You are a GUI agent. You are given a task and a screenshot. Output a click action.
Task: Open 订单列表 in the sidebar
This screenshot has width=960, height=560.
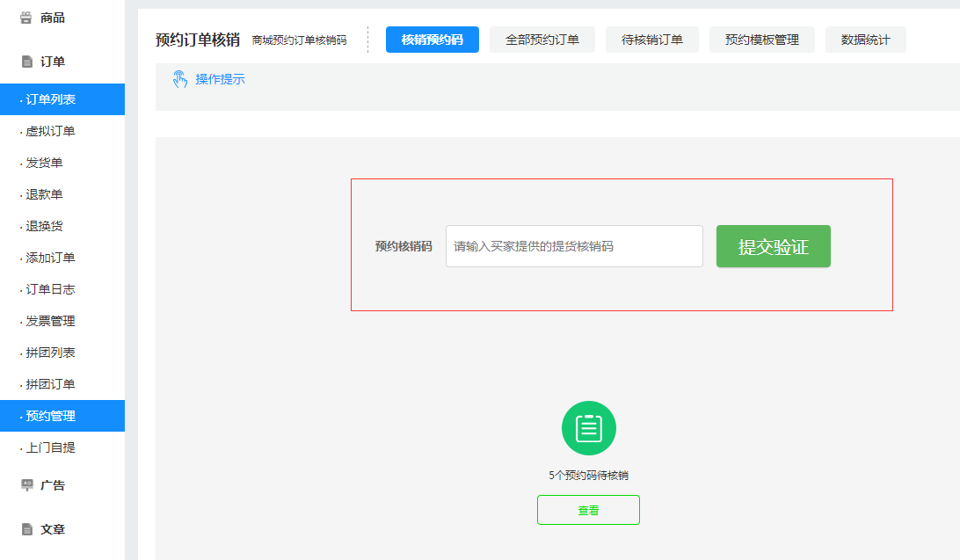pos(51,99)
